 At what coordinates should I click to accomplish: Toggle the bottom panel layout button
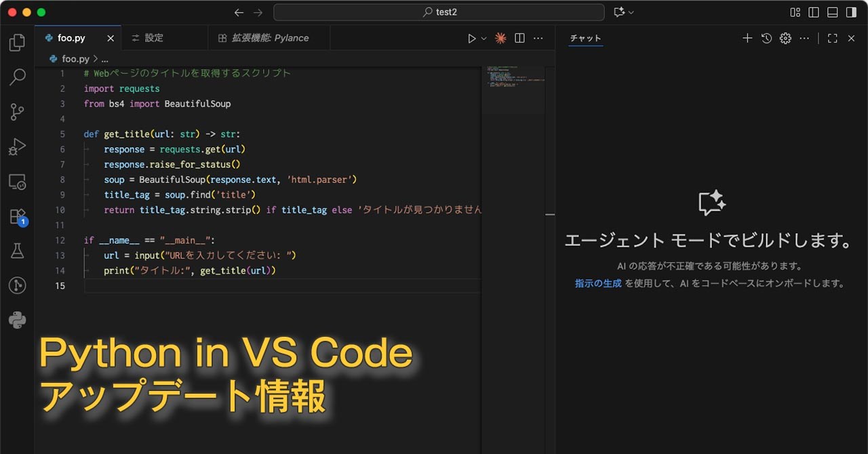click(833, 12)
